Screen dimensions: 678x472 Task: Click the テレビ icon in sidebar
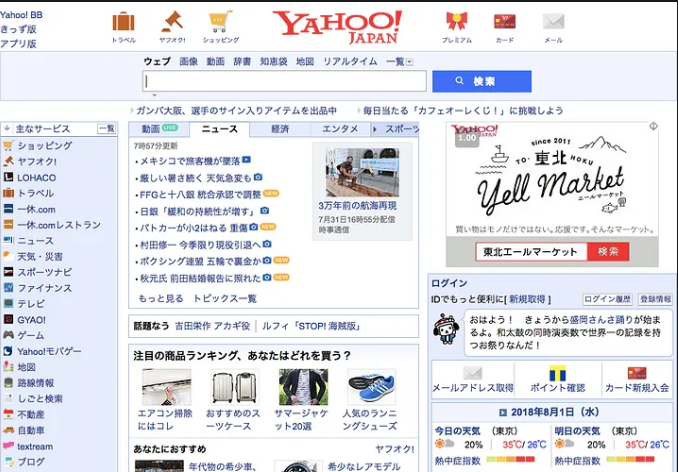pyautogui.click(x=8, y=304)
